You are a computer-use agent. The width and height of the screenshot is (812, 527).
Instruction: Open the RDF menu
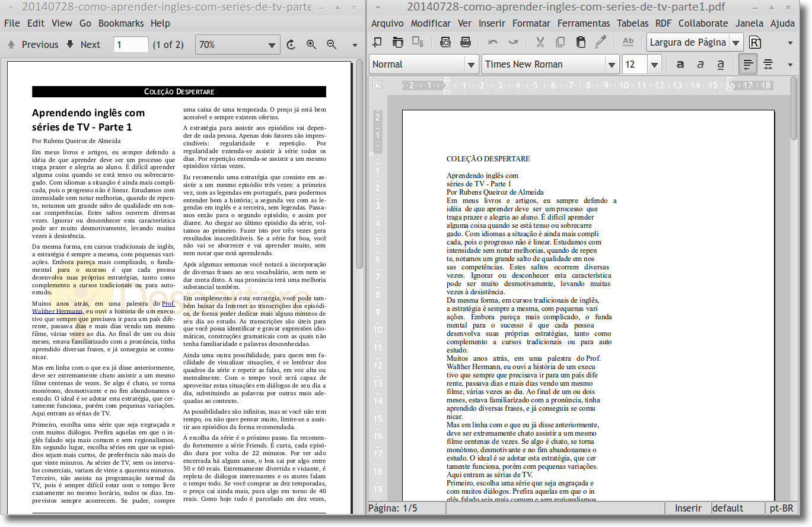(x=664, y=23)
